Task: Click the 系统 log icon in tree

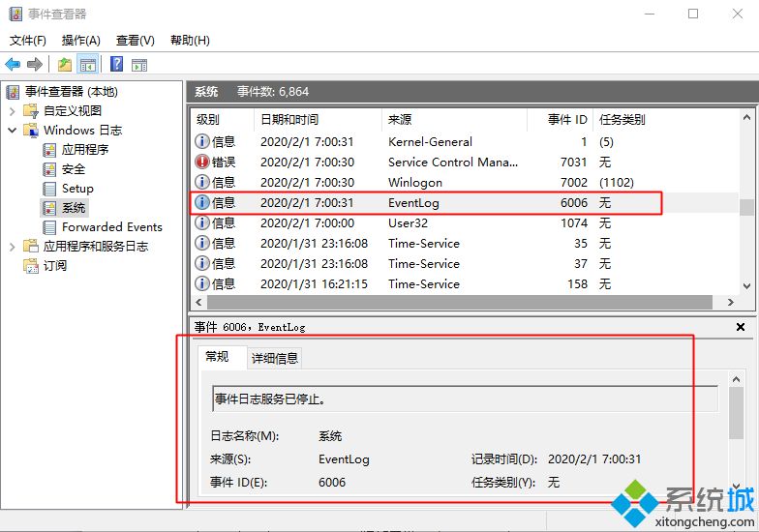Action: click(49, 208)
